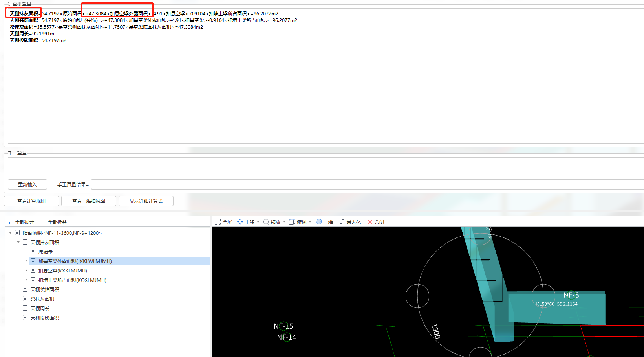Viewport: 644px width, 357px height.
Task: Click the 天棚装饰面积=54.7197 formula line
Action: [154, 20]
